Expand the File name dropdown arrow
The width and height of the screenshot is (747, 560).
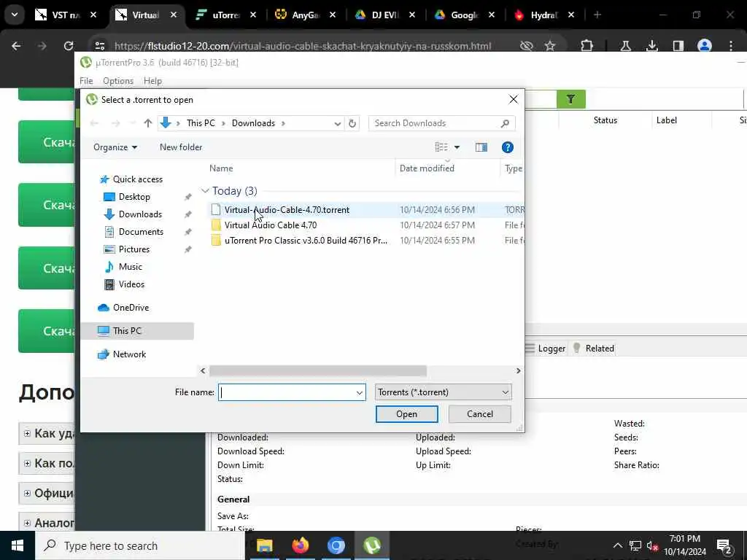pos(360,393)
